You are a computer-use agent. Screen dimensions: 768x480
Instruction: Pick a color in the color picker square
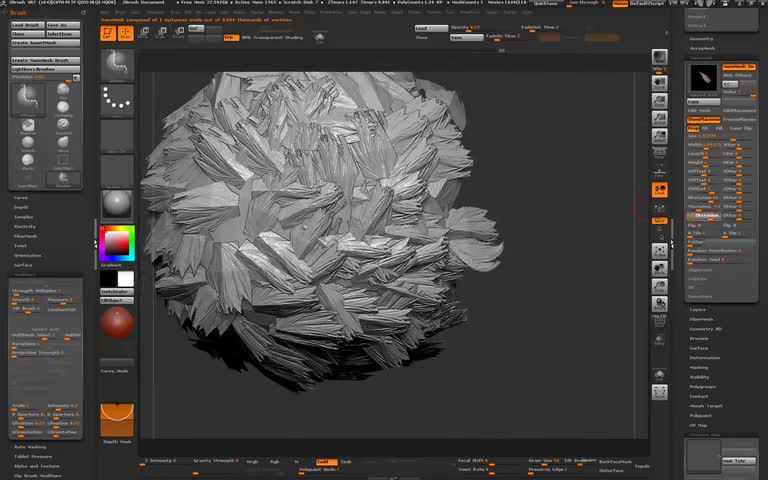coord(117,243)
